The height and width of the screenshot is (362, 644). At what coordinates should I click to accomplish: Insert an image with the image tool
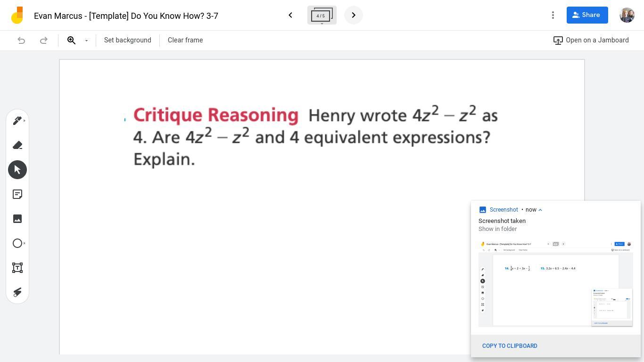[x=17, y=219]
